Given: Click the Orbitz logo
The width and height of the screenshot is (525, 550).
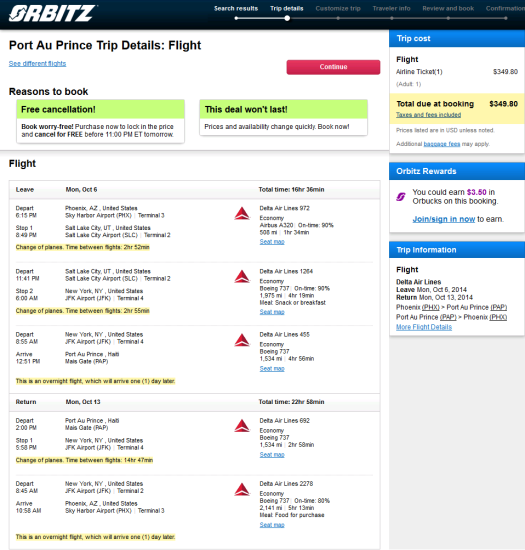Looking at the screenshot, I should (x=53, y=13).
